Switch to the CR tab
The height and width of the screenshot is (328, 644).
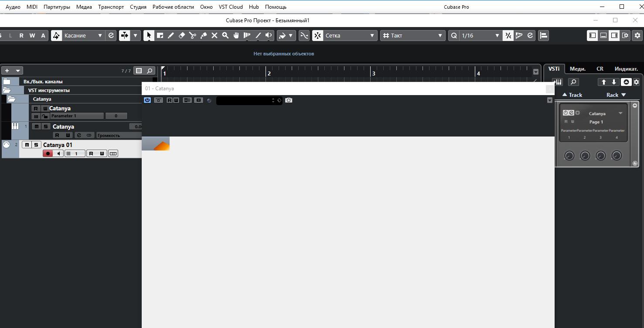(x=600, y=69)
